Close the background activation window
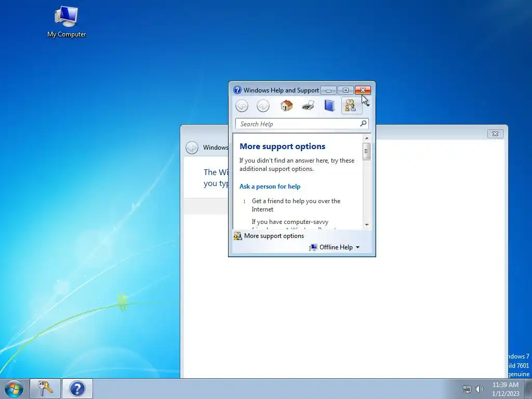This screenshot has width=532, height=399. [495, 134]
